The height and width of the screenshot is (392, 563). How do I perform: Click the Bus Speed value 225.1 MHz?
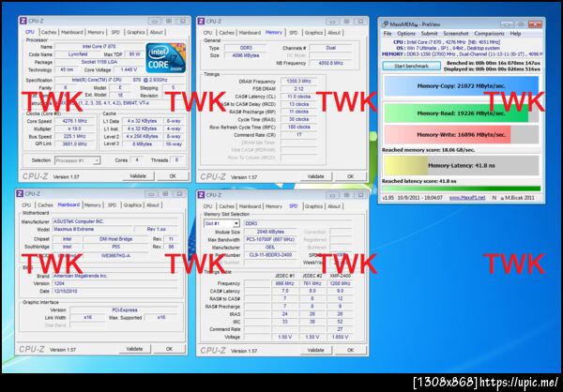(x=74, y=136)
